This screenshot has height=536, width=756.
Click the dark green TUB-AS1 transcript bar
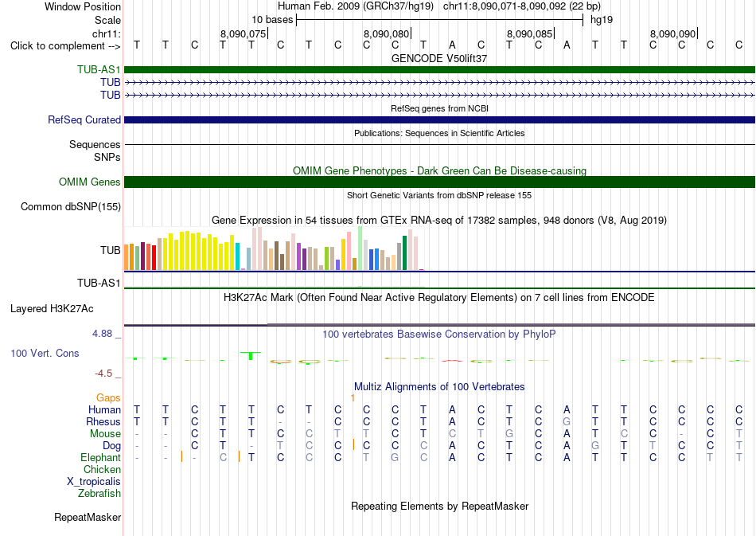(x=439, y=69)
